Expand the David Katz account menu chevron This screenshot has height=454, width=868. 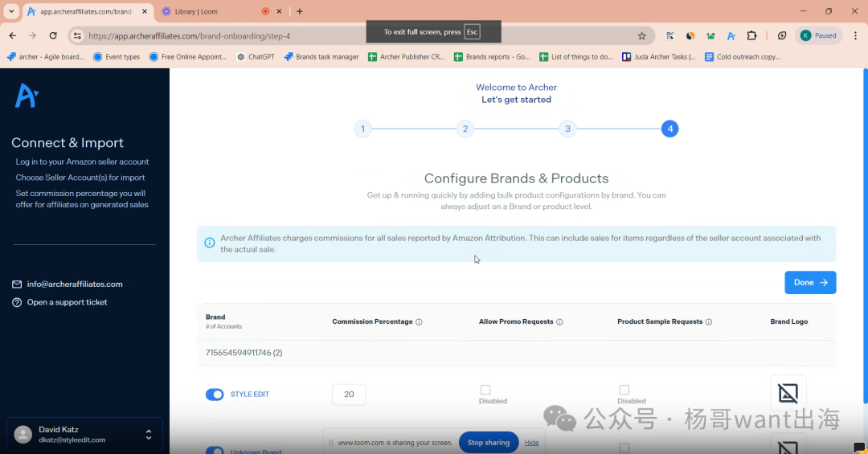tap(149, 435)
